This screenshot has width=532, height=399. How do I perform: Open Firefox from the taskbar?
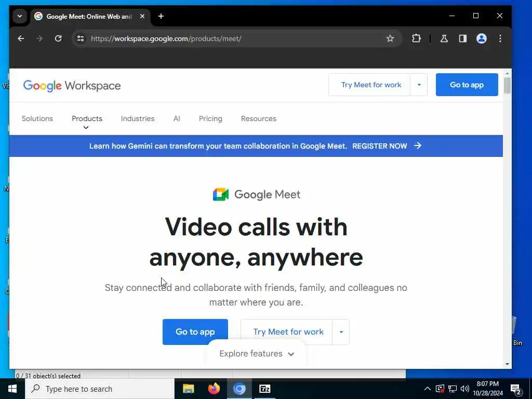[214, 389]
